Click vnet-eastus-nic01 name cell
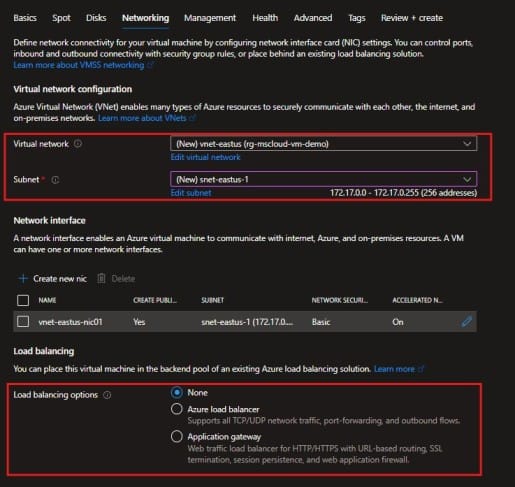Screen dimensions: 515x487 pos(70,322)
